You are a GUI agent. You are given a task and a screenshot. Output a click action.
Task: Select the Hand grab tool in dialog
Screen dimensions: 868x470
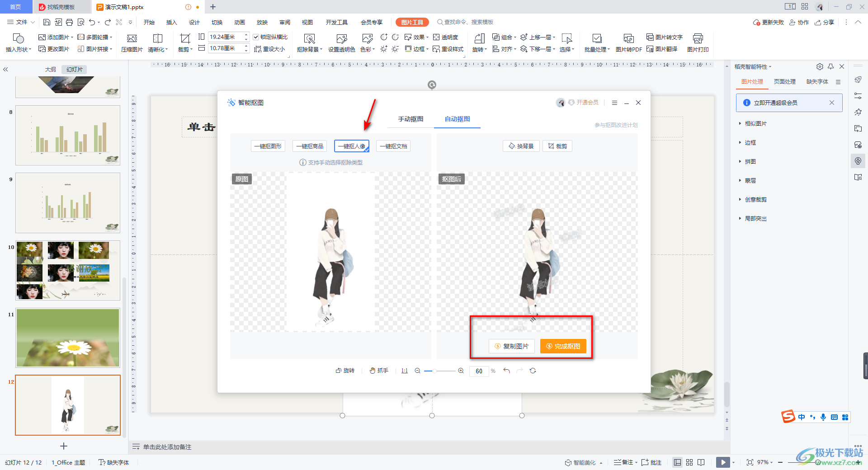tap(379, 371)
